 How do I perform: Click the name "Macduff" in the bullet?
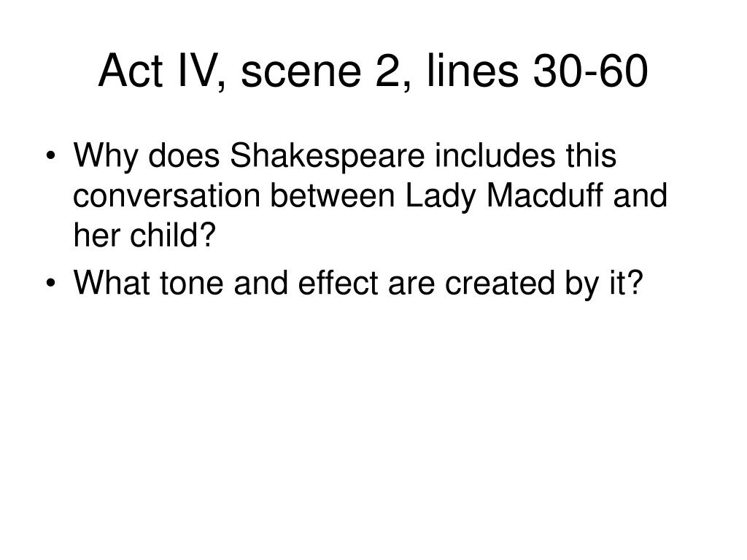pos(544,195)
